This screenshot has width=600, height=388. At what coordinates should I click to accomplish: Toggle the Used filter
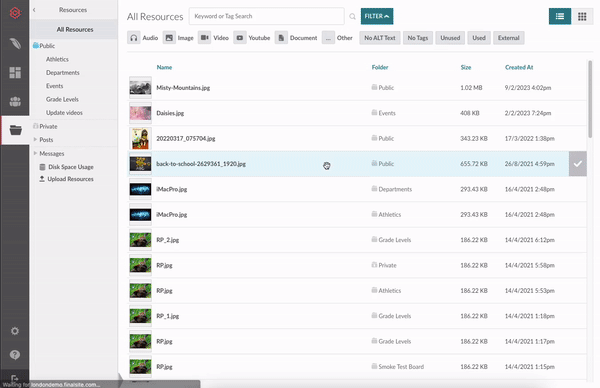(x=479, y=38)
